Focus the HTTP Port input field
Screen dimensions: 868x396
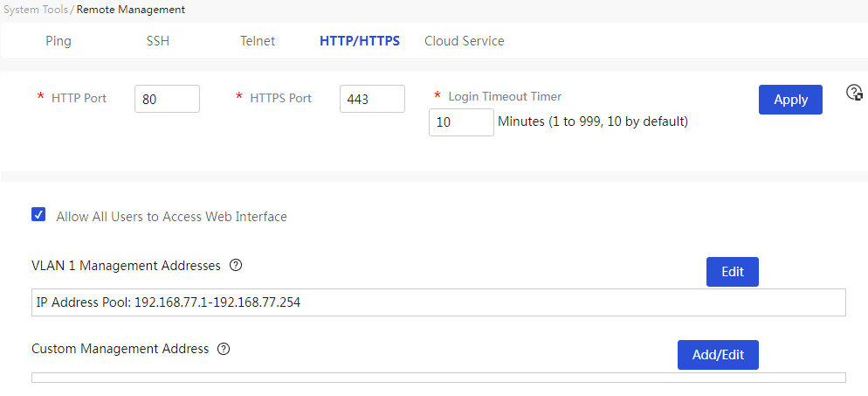pos(167,99)
